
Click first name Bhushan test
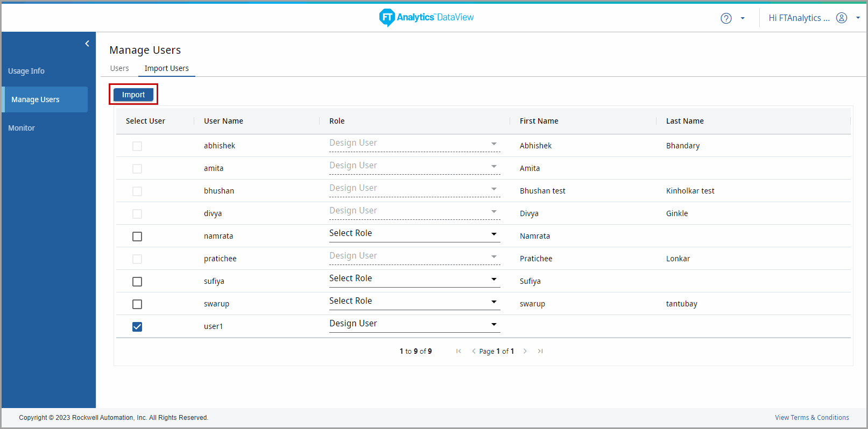click(x=542, y=191)
